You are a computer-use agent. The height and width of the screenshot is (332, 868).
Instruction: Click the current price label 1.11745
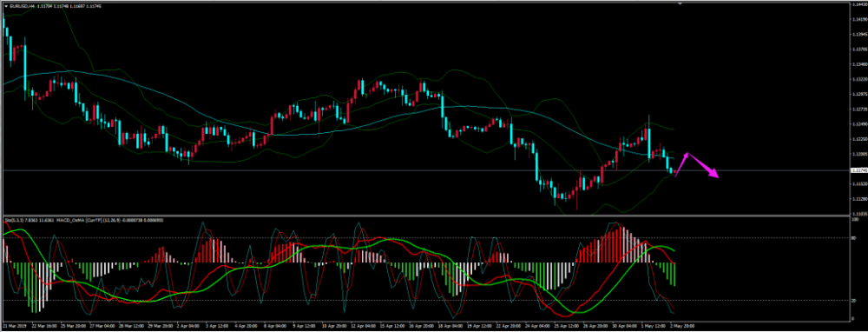point(858,170)
